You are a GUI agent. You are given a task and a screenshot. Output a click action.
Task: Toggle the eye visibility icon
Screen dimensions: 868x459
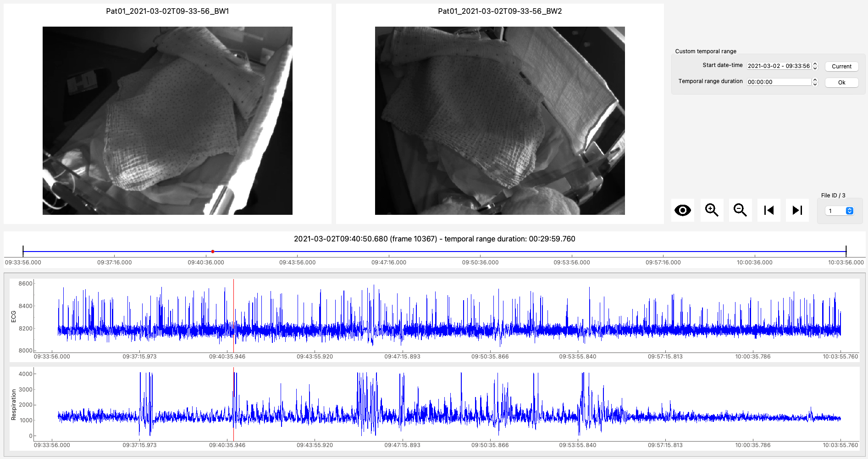pyautogui.click(x=682, y=210)
